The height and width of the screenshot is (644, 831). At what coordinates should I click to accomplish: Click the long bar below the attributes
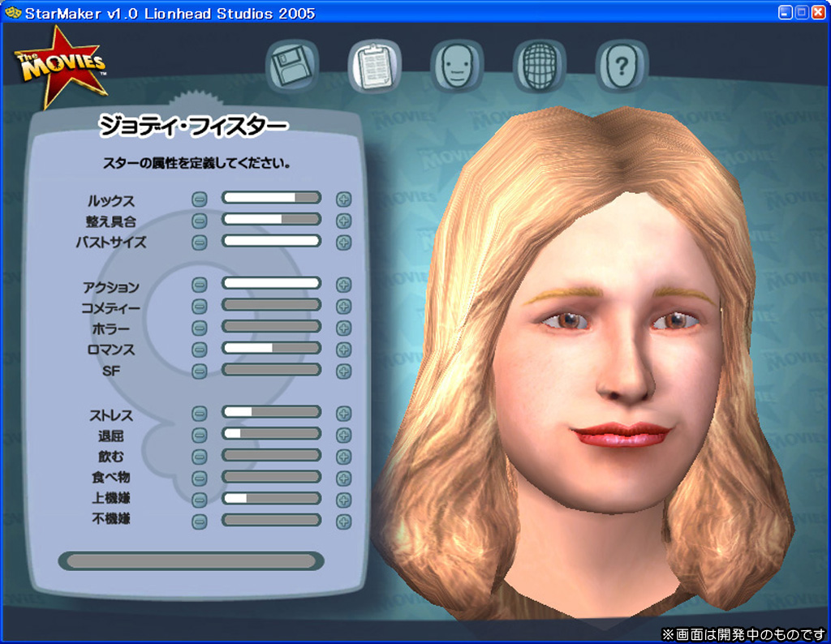pos(191,561)
